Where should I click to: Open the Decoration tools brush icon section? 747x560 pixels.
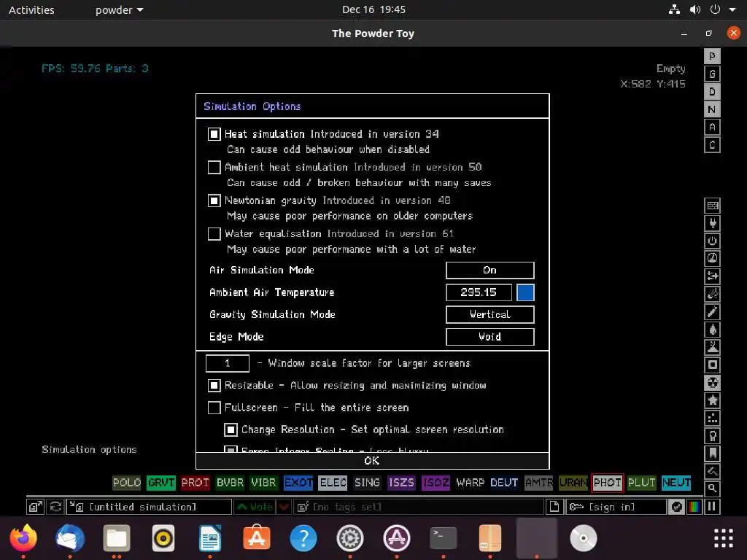tap(712, 470)
